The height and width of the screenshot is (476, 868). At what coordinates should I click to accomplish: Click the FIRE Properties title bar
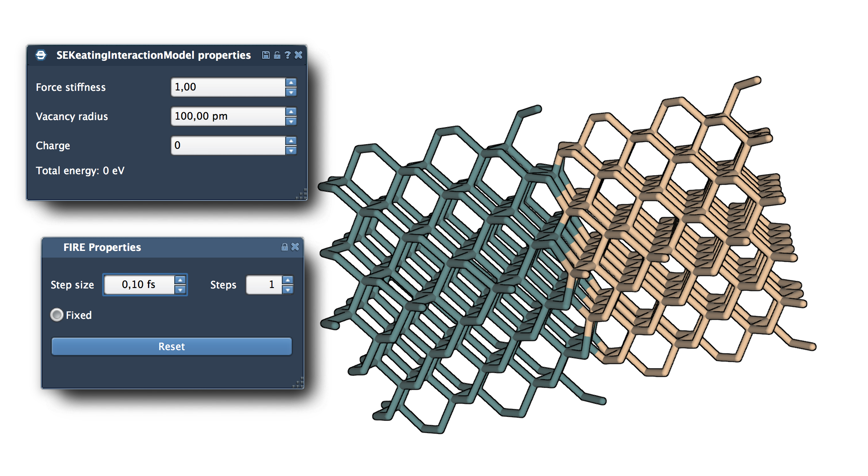[167, 247]
